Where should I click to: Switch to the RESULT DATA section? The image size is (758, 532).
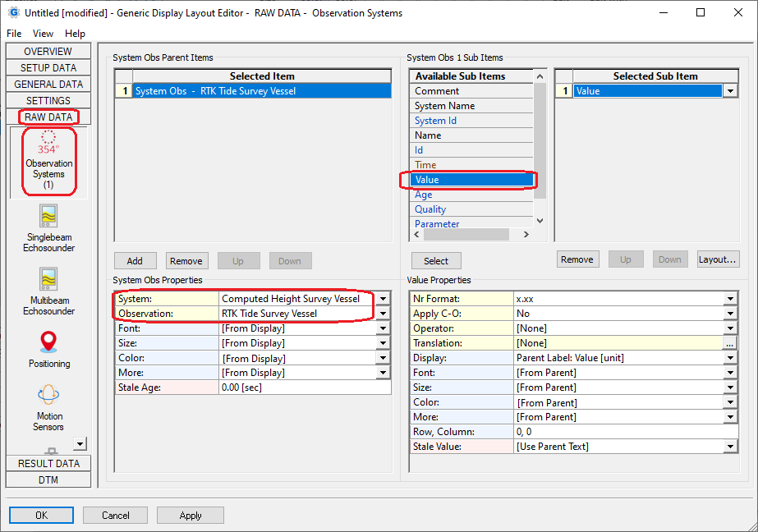48,464
